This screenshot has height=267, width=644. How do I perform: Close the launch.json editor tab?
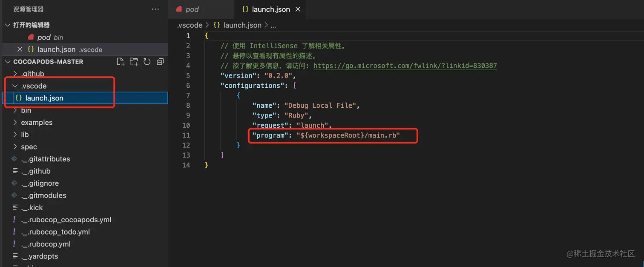pyautogui.click(x=298, y=9)
